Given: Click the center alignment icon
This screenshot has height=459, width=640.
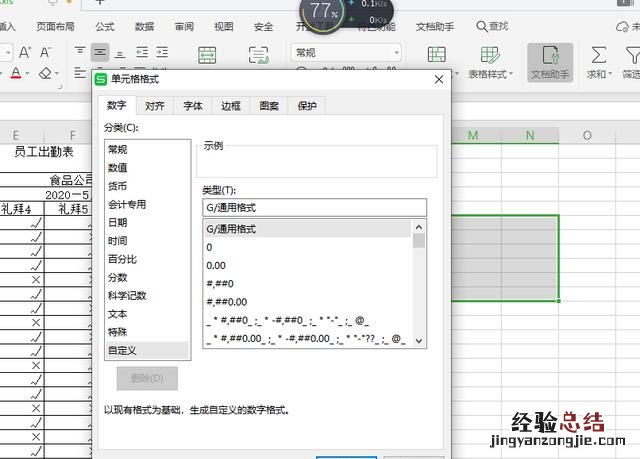Looking at the screenshot, I should click(100, 50).
